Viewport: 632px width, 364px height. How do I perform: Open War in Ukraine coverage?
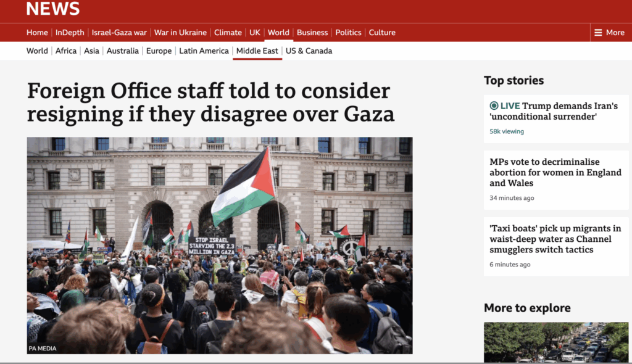pos(180,33)
